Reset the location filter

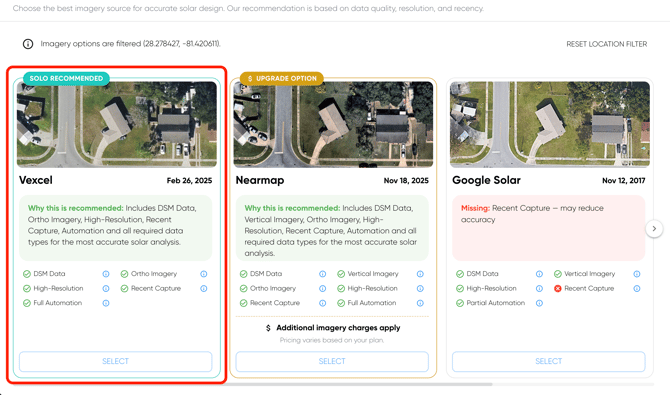tap(607, 44)
